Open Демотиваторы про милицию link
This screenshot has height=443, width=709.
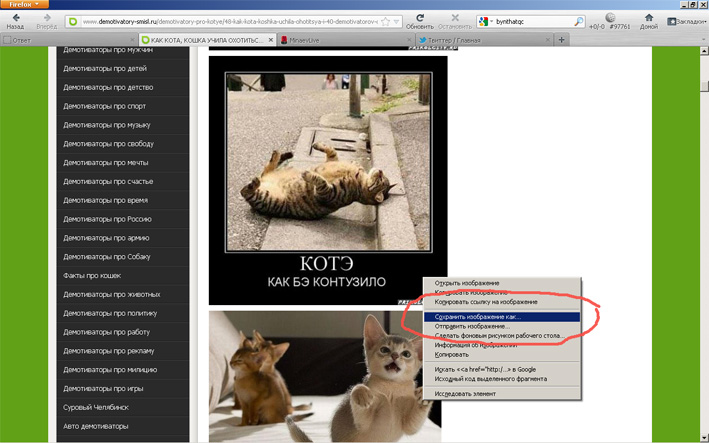(110, 370)
